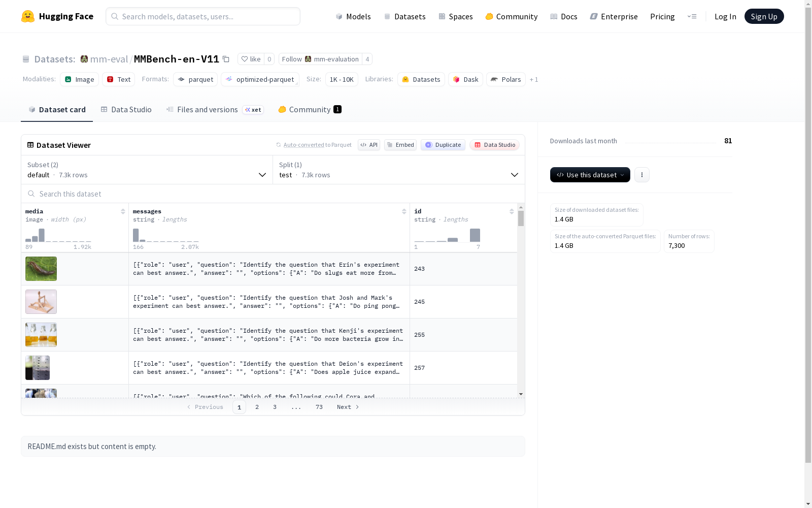The image size is (812, 508).
Task: Click the Embed button
Action: tap(400, 145)
